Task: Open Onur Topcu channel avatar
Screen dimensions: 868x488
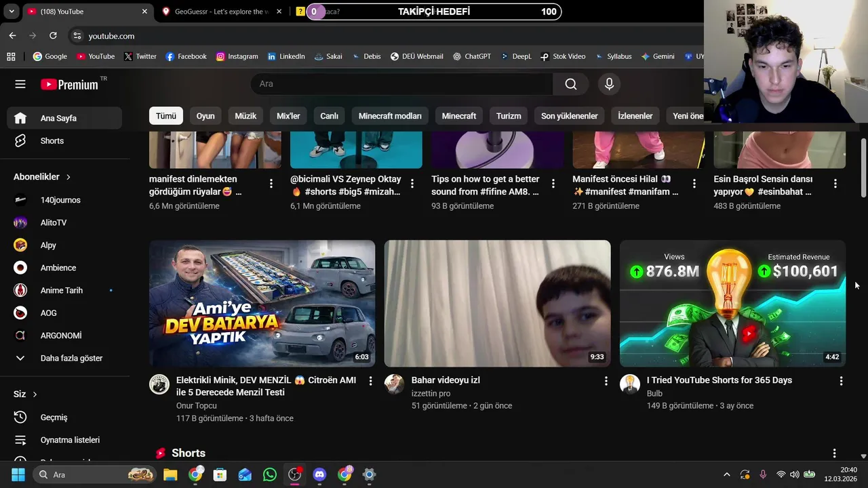Action: (159, 384)
